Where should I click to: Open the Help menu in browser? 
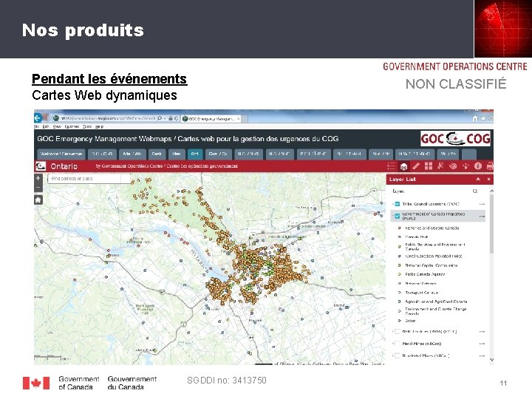point(99,126)
